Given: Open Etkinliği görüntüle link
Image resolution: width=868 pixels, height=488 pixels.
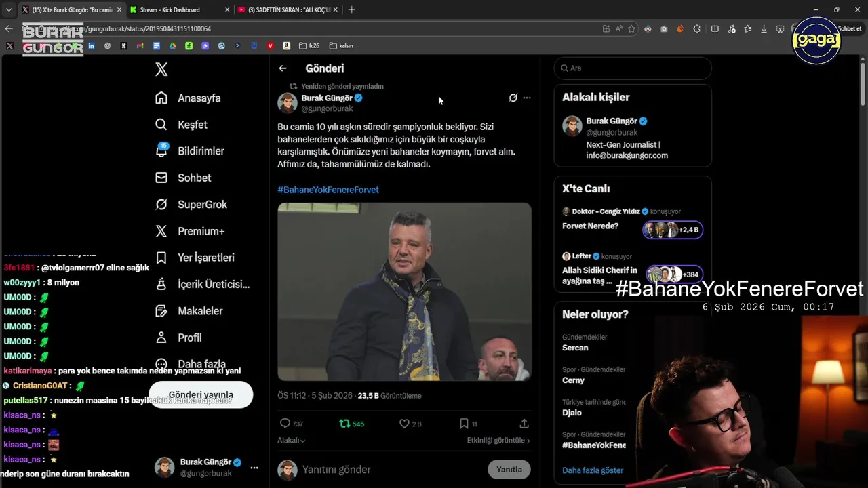Looking at the screenshot, I should click(x=498, y=441).
